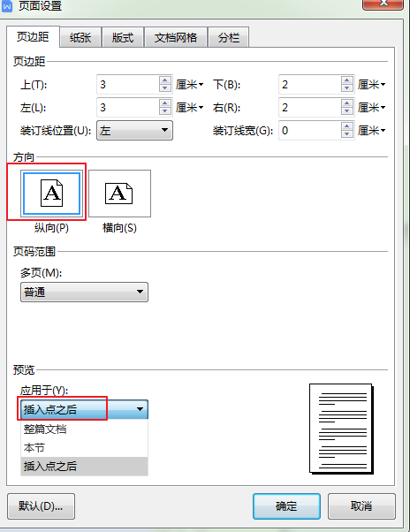
Task: Click the WPS icon in the title bar
Action: point(7,6)
